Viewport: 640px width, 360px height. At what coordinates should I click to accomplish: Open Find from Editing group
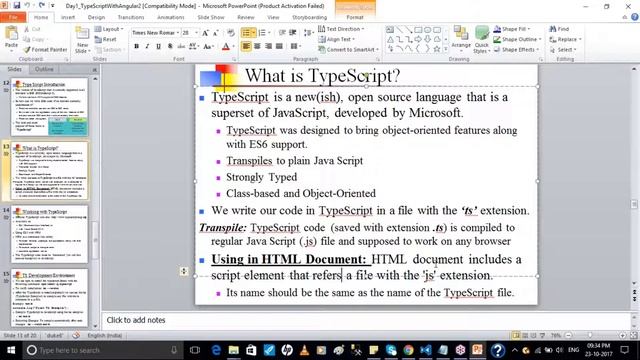click(x=559, y=29)
